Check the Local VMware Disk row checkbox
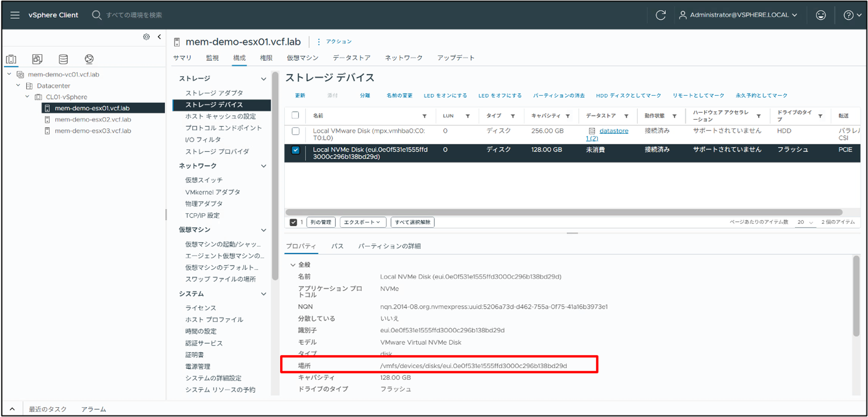The width and height of the screenshot is (868, 417). (x=296, y=131)
